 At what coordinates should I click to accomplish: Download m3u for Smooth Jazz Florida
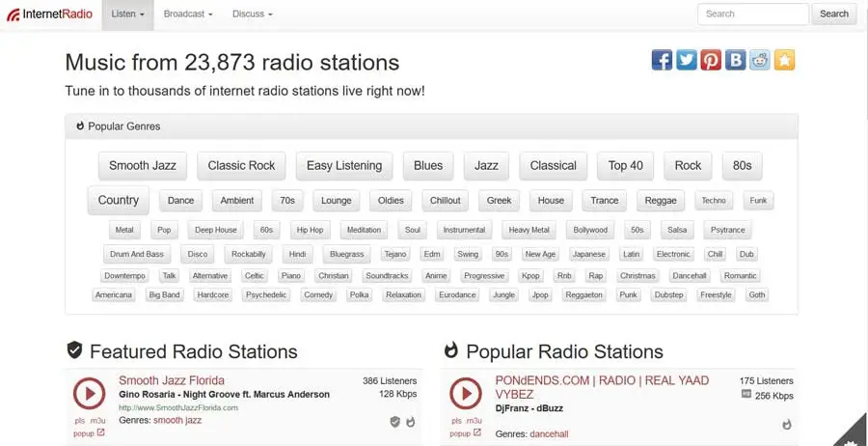(x=96, y=421)
